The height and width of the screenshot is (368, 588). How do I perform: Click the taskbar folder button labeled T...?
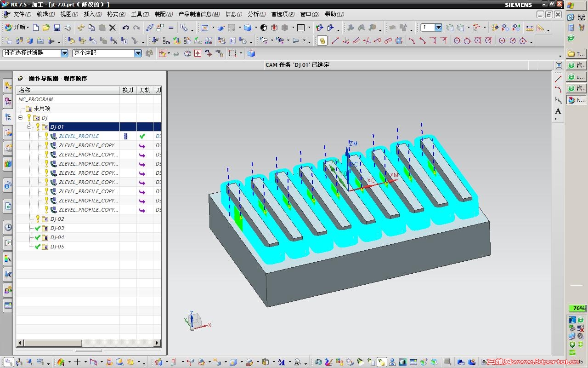pos(577,54)
